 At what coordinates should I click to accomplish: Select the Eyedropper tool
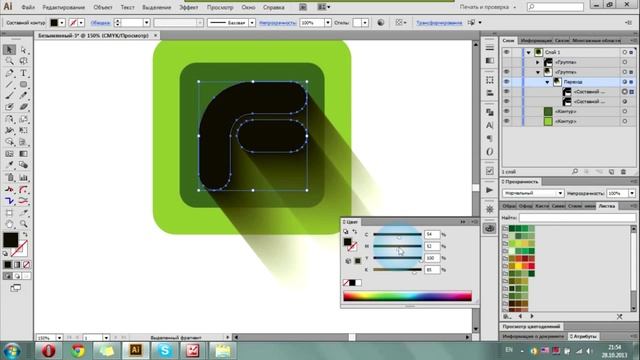click(9, 165)
